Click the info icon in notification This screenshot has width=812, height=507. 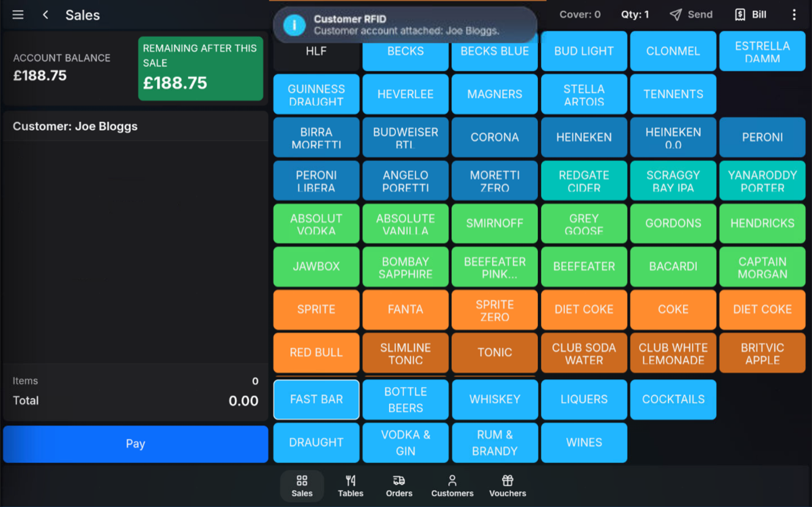[x=294, y=25]
